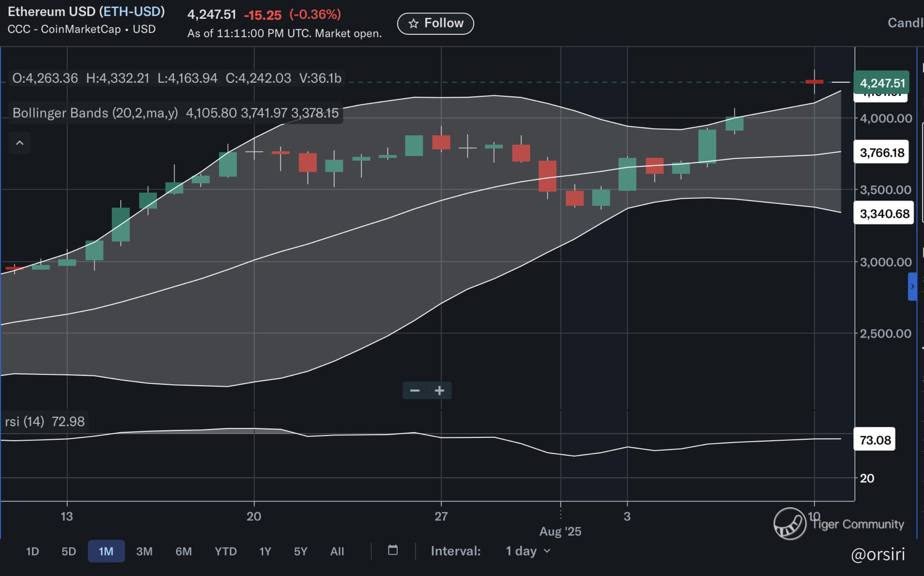Select the 5D time range
Image resolution: width=924 pixels, height=576 pixels.
click(69, 551)
